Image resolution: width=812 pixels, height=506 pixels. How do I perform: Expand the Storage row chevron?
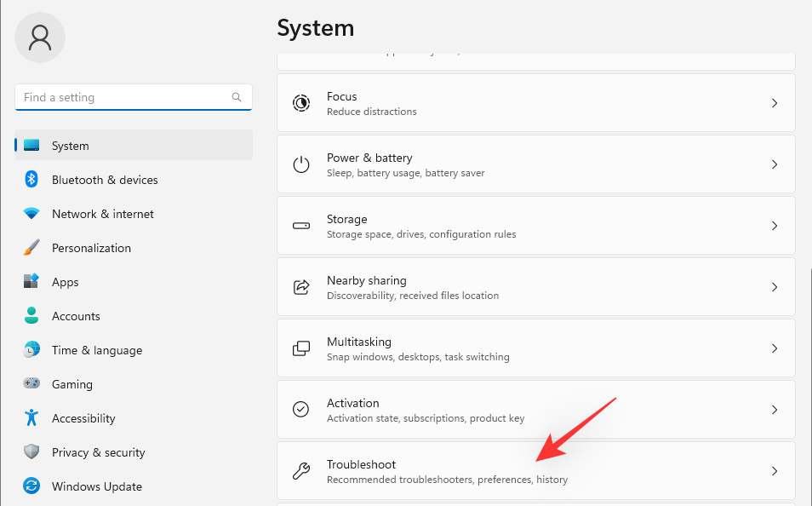[775, 226]
